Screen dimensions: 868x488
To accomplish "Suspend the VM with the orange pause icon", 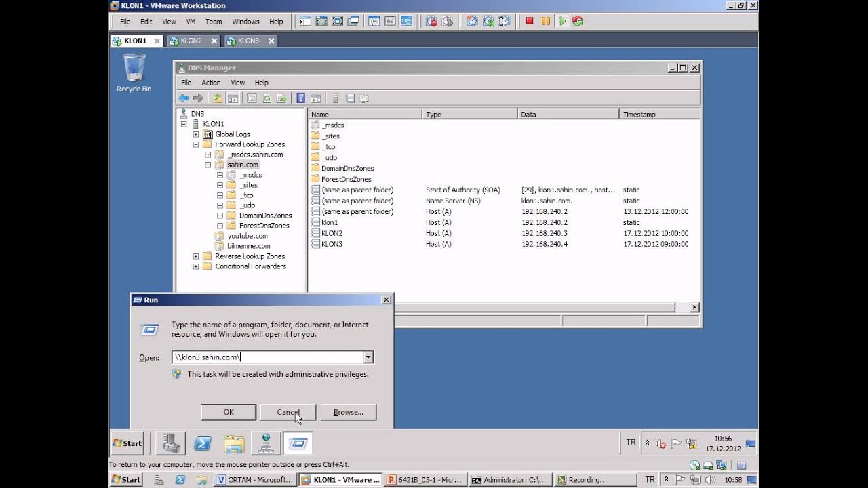I will pyautogui.click(x=546, y=21).
